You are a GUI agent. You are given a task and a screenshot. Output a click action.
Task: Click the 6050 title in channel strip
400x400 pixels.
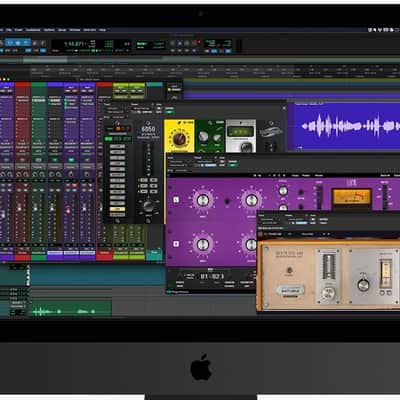[148, 129]
